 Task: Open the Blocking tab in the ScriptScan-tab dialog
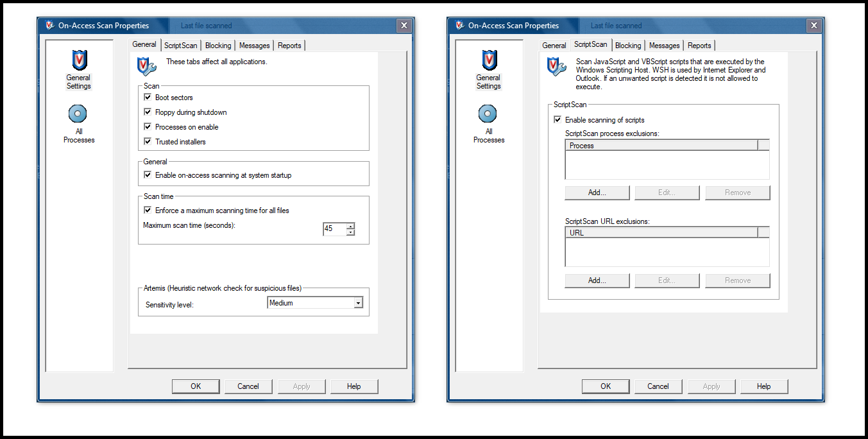628,46
